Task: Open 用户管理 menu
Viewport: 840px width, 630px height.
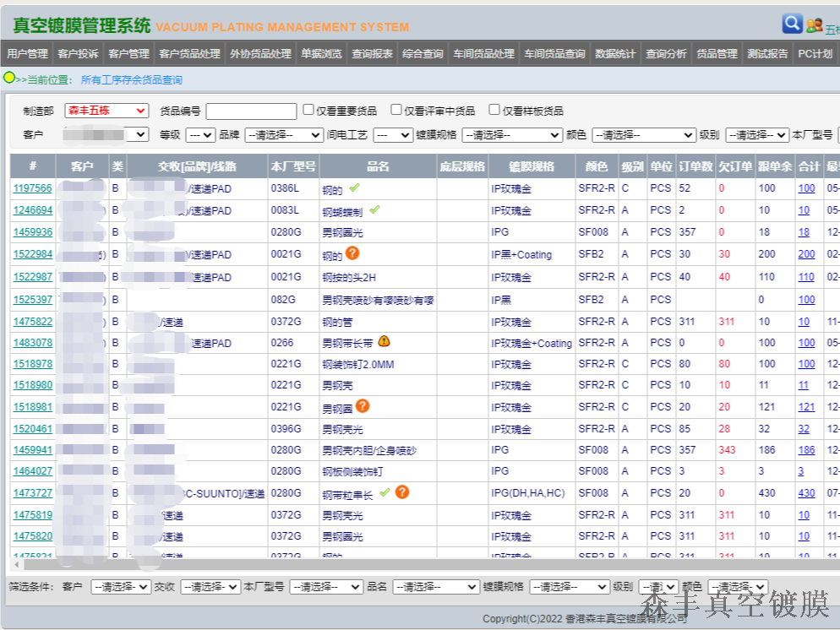Action: [x=27, y=53]
